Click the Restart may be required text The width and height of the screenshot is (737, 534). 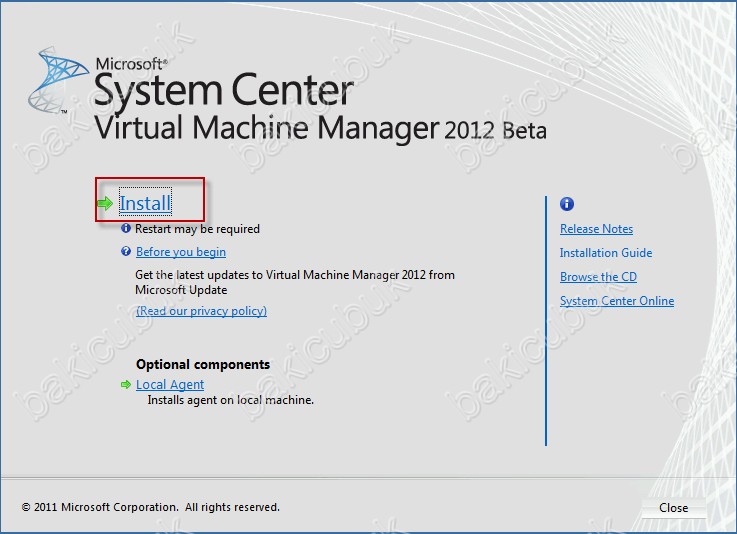(197, 229)
